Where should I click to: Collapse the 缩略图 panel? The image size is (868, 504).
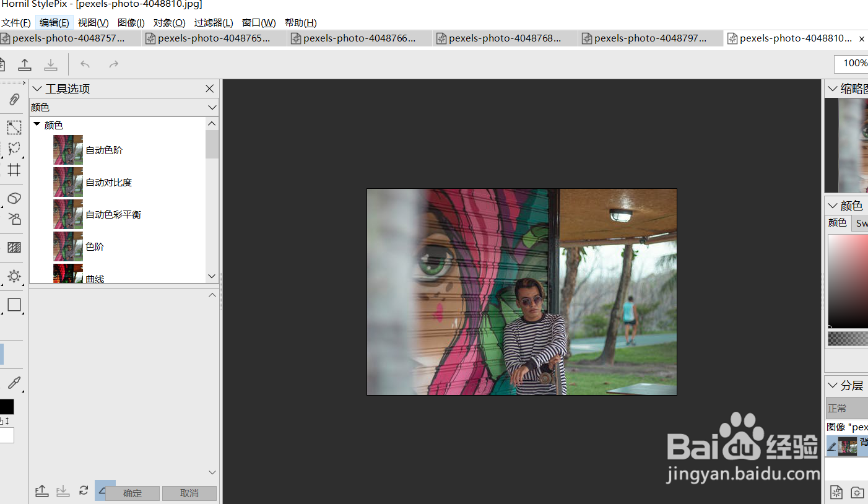tap(832, 89)
